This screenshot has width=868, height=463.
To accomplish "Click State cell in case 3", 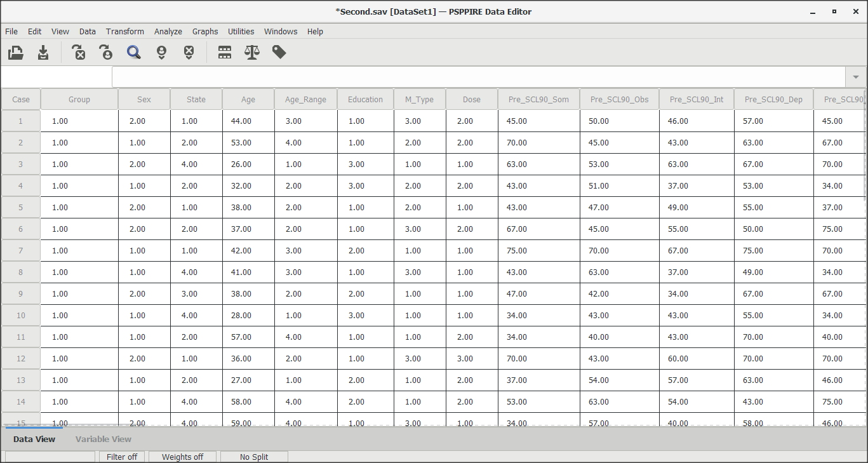I will click(x=196, y=164).
